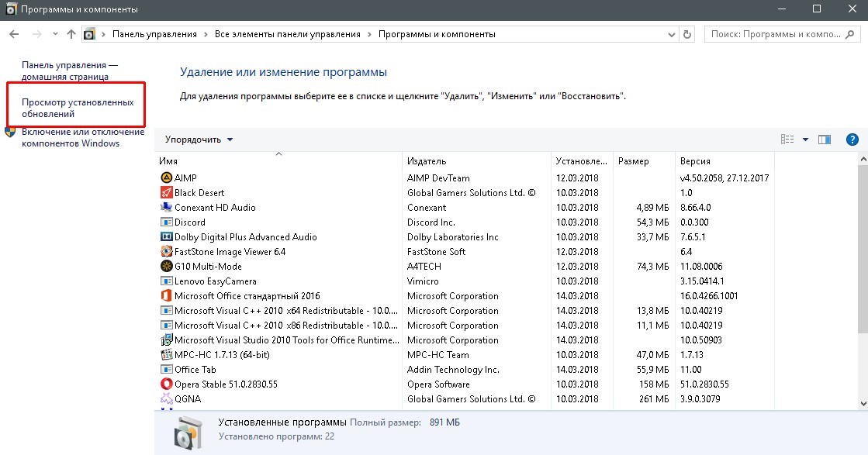Image resolution: width=868 pixels, height=455 pixels.
Task: Select the Opera Stable 51.0.2830.55 row
Action: coord(465,384)
